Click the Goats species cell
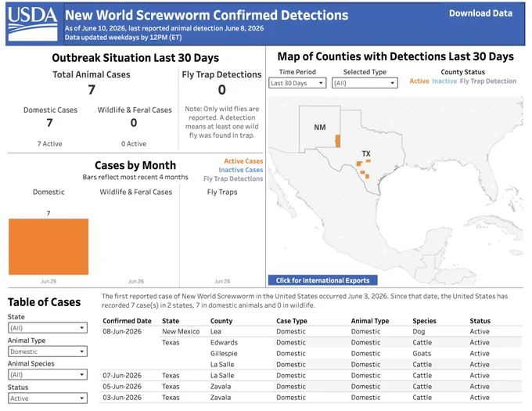This screenshot has height=411, width=532. click(422, 354)
